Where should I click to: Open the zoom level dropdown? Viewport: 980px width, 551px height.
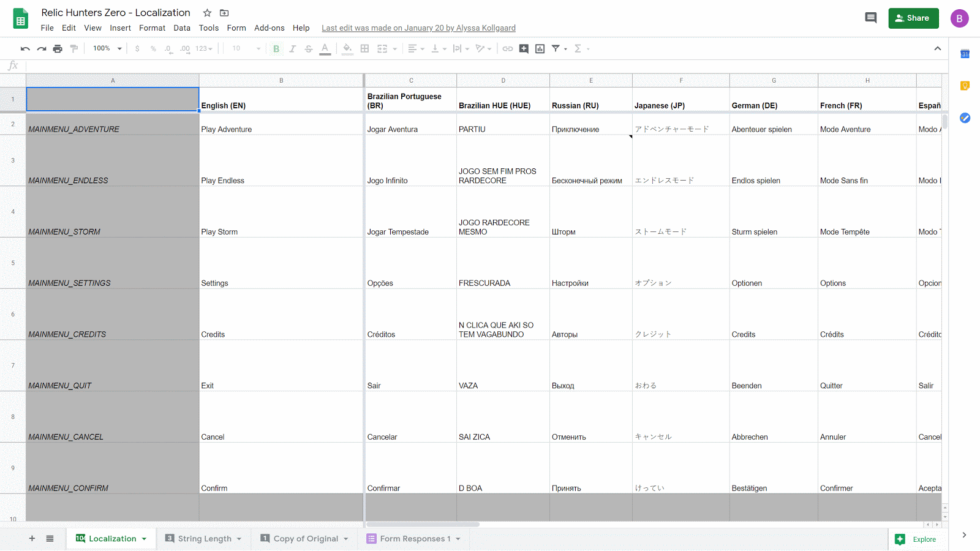point(106,48)
